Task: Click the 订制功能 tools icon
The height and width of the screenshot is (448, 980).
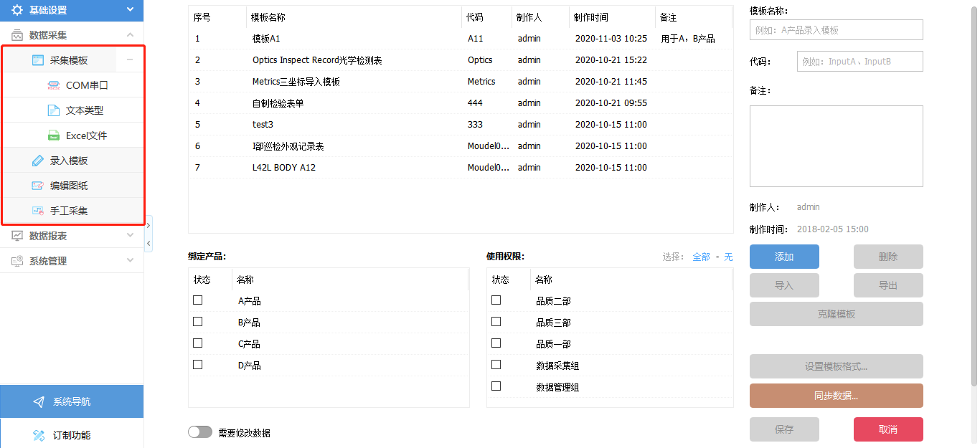Action: pyautogui.click(x=39, y=435)
